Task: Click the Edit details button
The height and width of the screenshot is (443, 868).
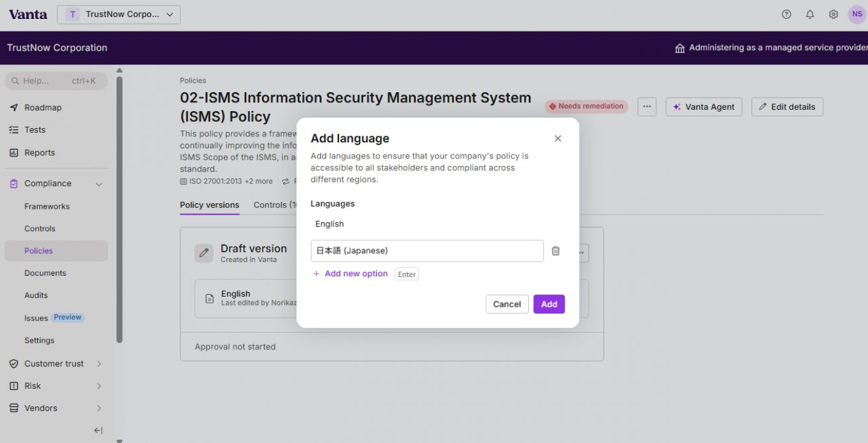Action: (x=787, y=107)
